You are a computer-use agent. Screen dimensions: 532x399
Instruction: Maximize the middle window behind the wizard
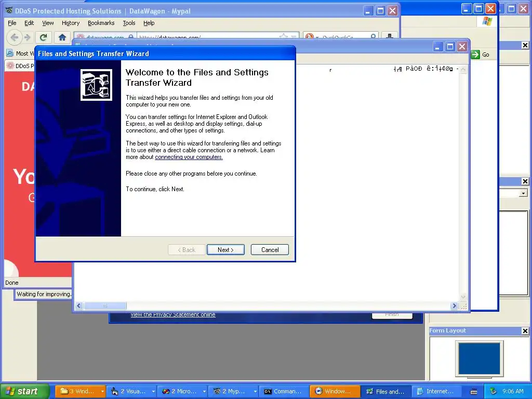pyautogui.click(x=450, y=46)
